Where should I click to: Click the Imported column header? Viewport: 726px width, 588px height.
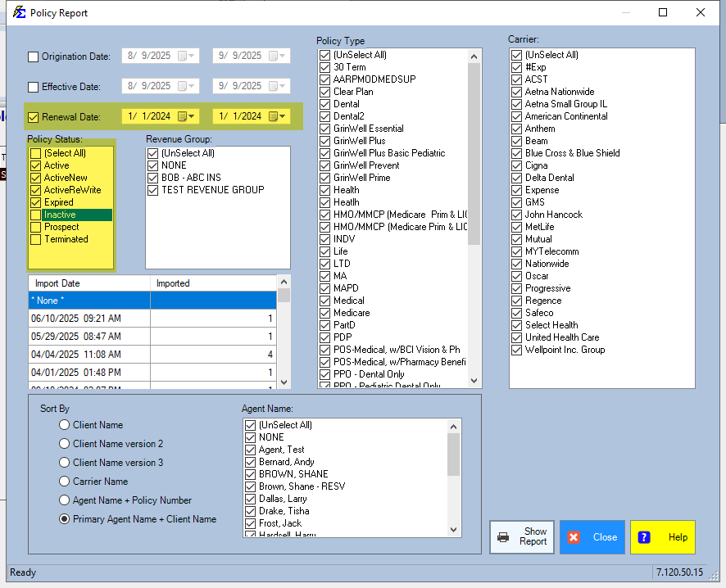(213, 283)
